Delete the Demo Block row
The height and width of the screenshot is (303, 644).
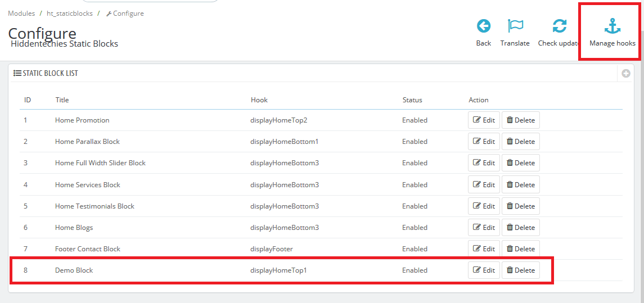(x=521, y=270)
